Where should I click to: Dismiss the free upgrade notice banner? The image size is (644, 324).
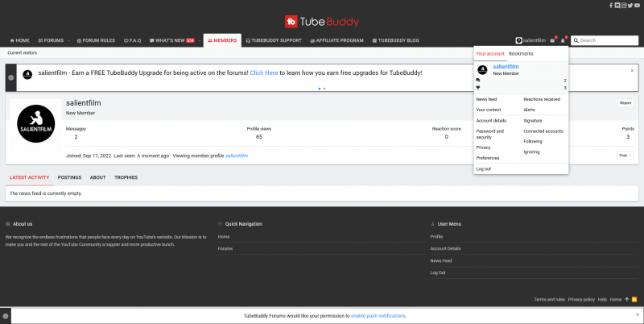(632, 70)
